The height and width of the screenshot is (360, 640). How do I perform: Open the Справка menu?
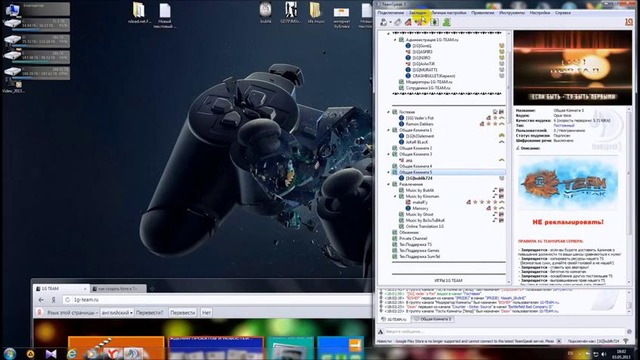tap(562, 13)
